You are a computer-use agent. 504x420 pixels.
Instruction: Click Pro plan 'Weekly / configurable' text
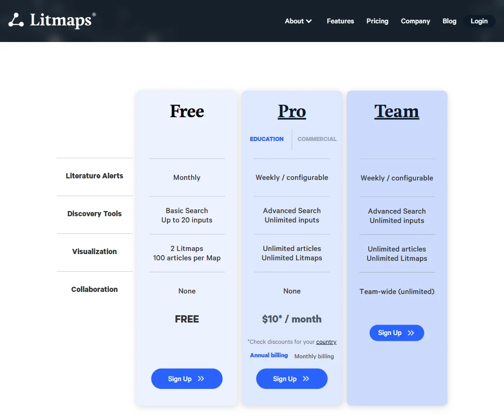292,178
